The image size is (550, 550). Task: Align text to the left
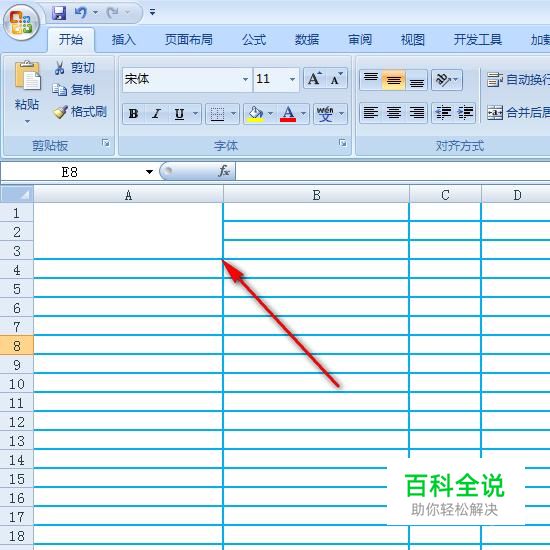click(371, 113)
